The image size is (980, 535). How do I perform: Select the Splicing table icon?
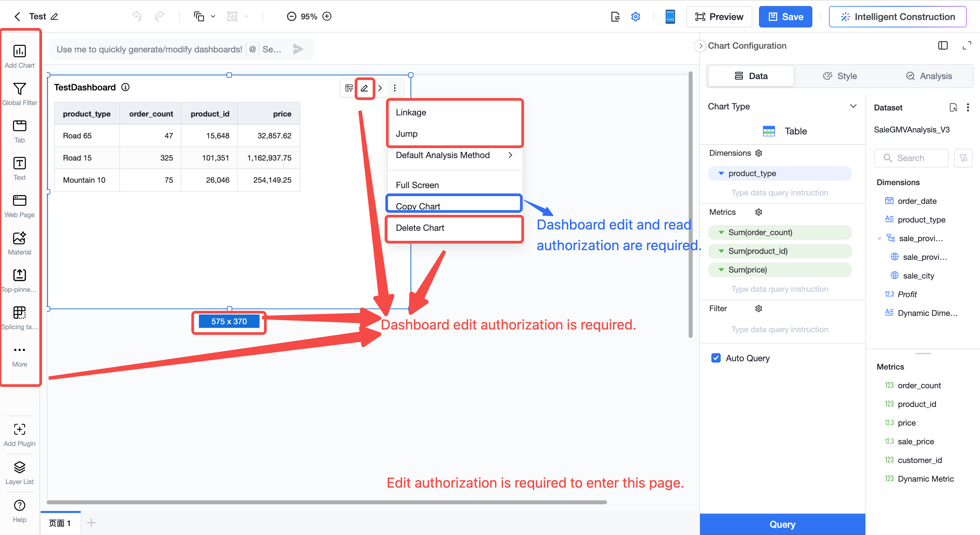tap(19, 312)
